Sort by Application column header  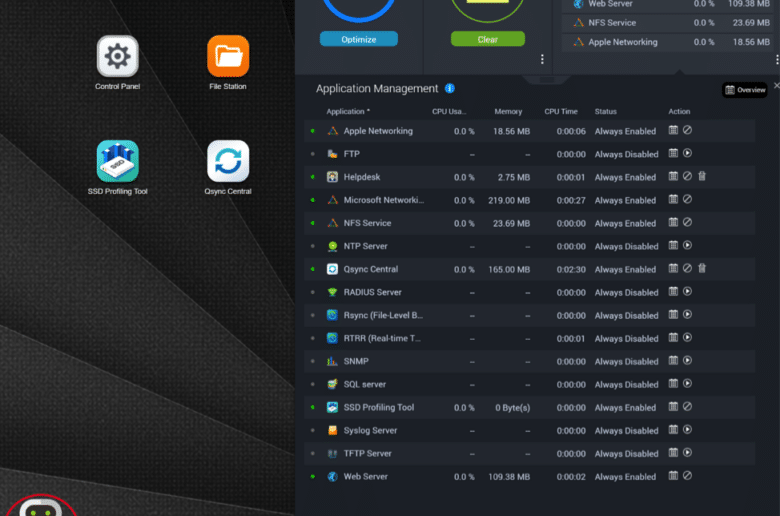tap(348, 111)
